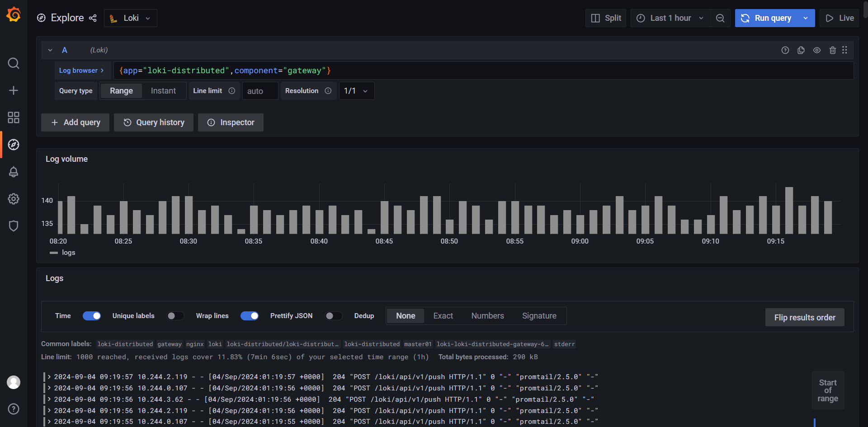Select the Instant query type
The width and height of the screenshot is (868, 427).
click(163, 91)
